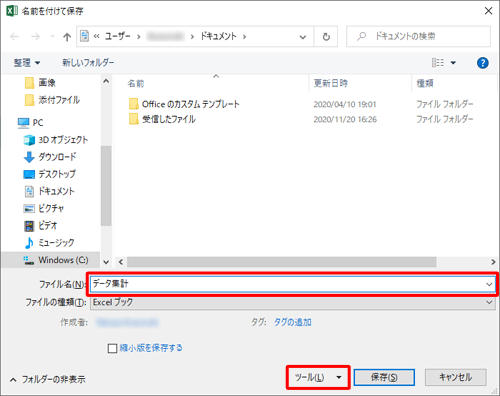Select 3D オブジェクト in sidebar
The image size is (500, 396).
(x=56, y=140)
